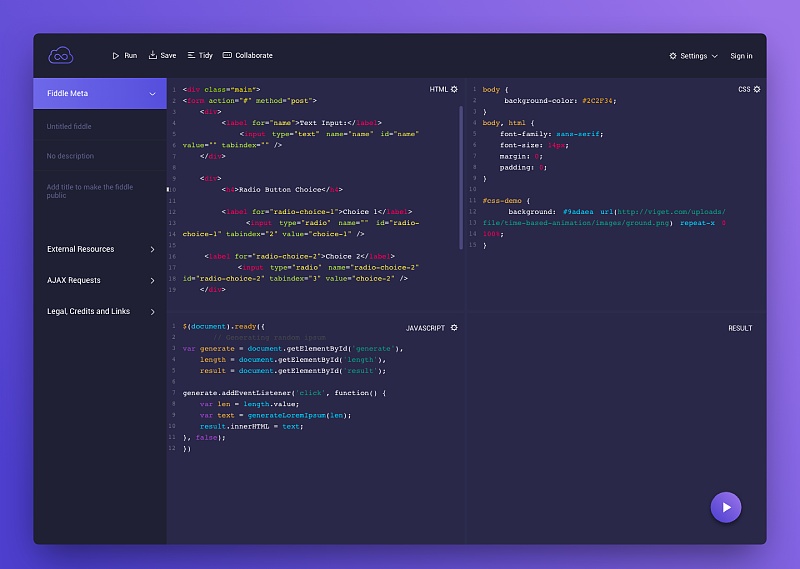Click the Untitled fiddle title field
The height and width of the screenshot is (569, 800).
(100, 127)
